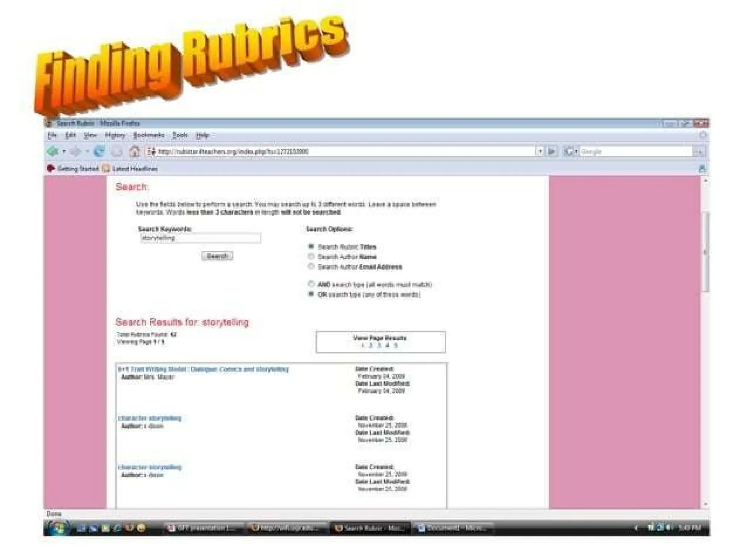Click the page vertical scrollbar thumb
The image size is (747, 560).
[x=705, y=252]
